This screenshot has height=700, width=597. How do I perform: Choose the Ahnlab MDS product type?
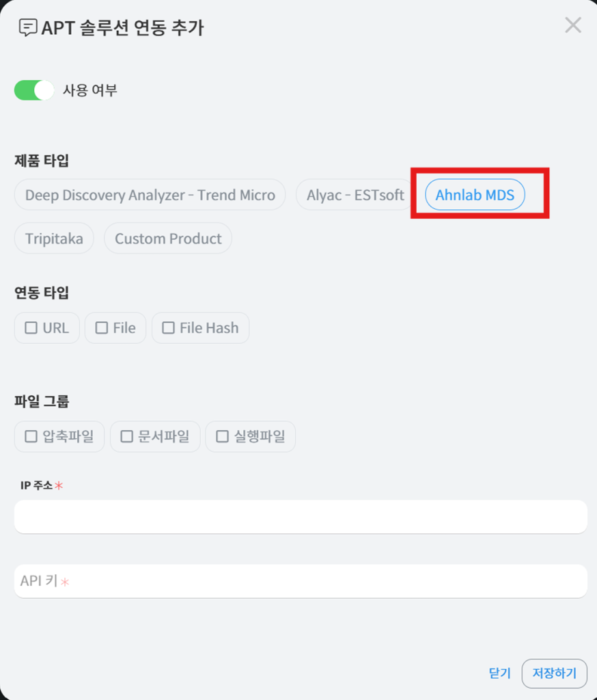[x=475, y=196]
